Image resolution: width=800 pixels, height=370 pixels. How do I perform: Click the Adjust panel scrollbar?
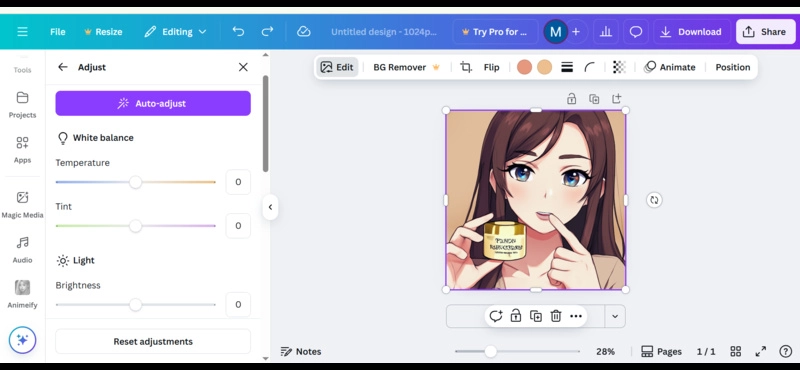pos(265,124)
